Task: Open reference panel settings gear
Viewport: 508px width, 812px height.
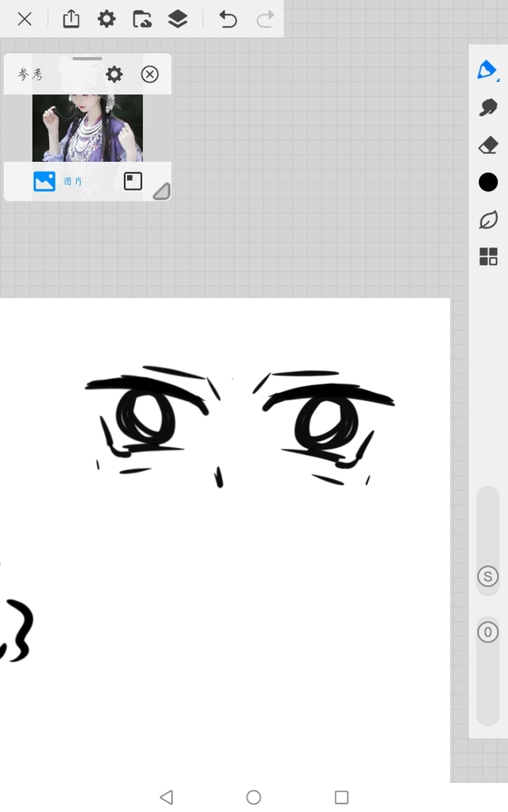Action: [x=114, y=74]
